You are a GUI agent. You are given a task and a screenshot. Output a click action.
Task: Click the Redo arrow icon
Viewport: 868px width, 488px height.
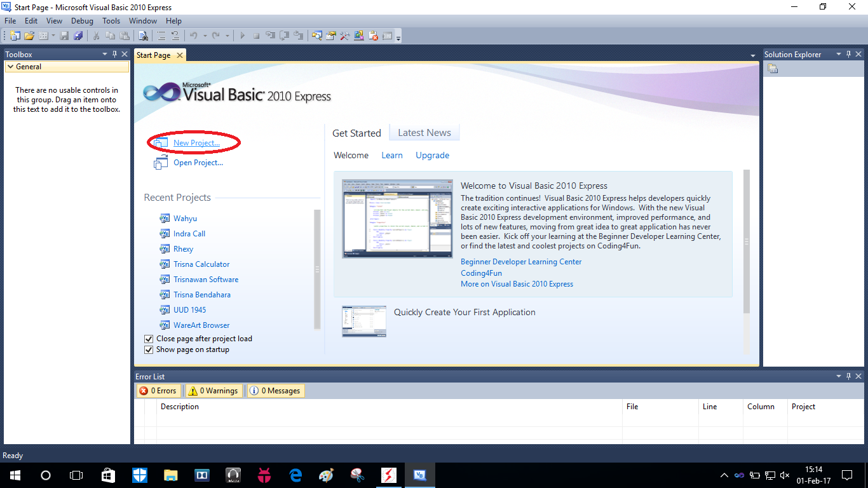pos(216,36)
